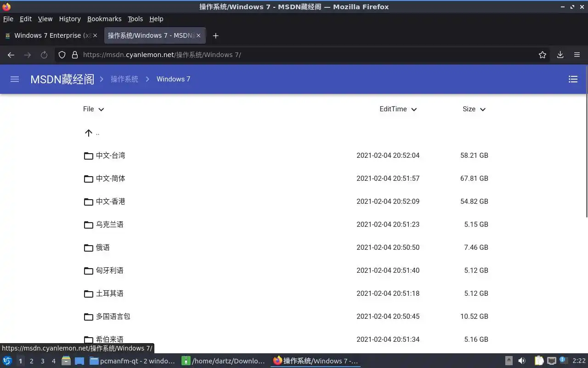Click folder icon of 中文-香港
The height and width of the screenshot is (368, 588).
pyautogui.click(x=89, y=201)
